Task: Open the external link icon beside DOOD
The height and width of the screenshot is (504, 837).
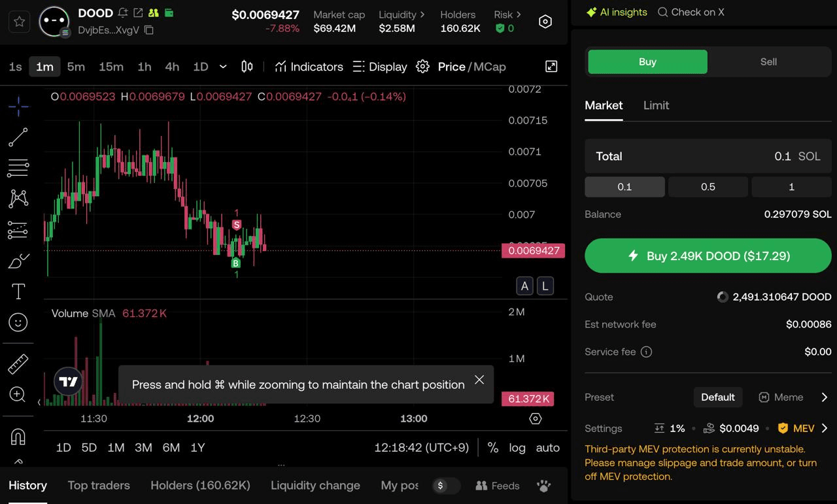Action: pyautogui.click(x=139, y=12)
